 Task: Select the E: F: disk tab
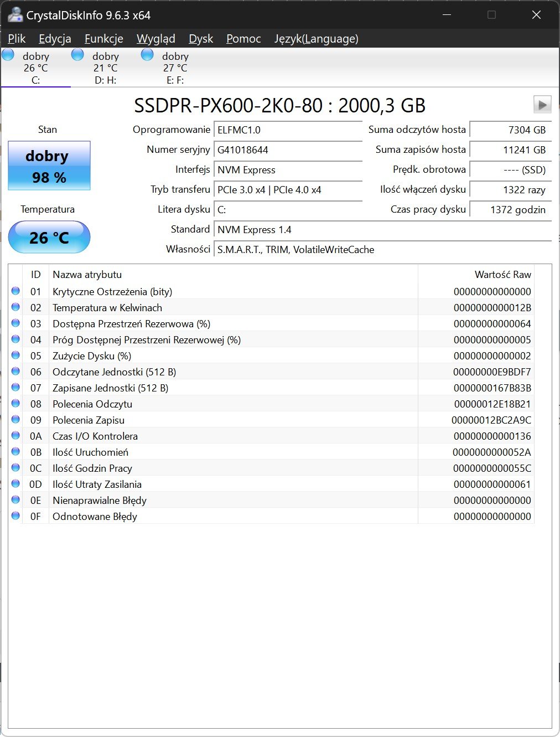point(175,68)
